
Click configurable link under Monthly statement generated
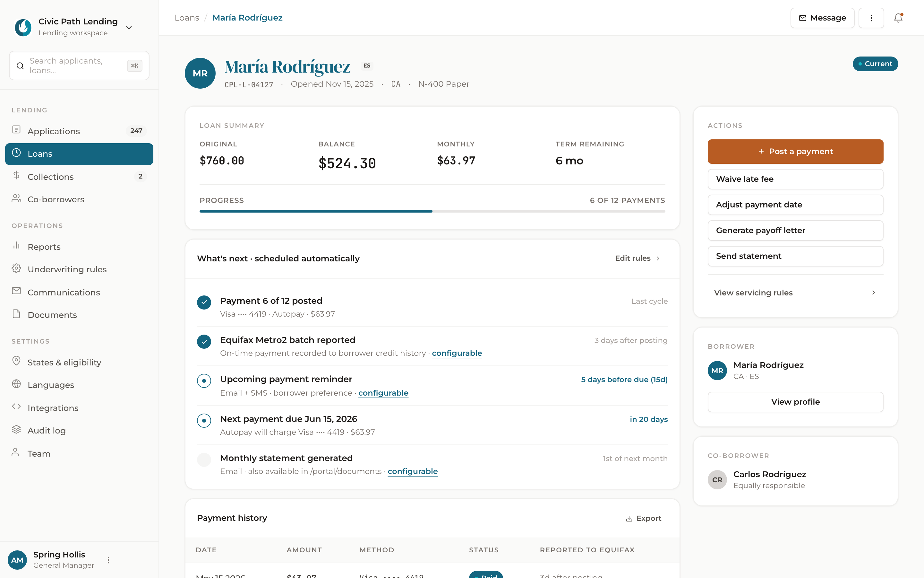[412, 471]
